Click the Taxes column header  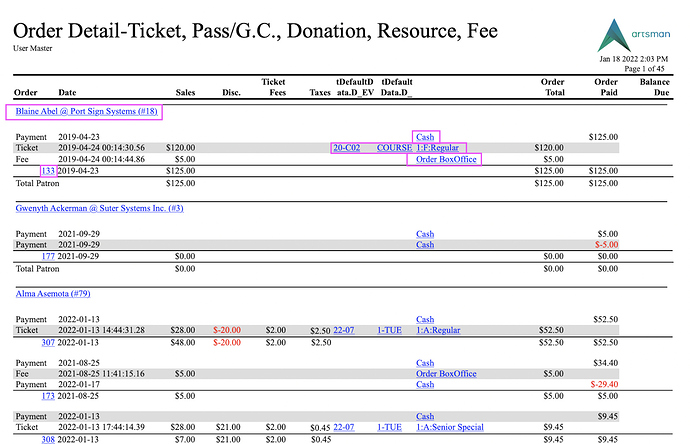[x=320, y=92]
